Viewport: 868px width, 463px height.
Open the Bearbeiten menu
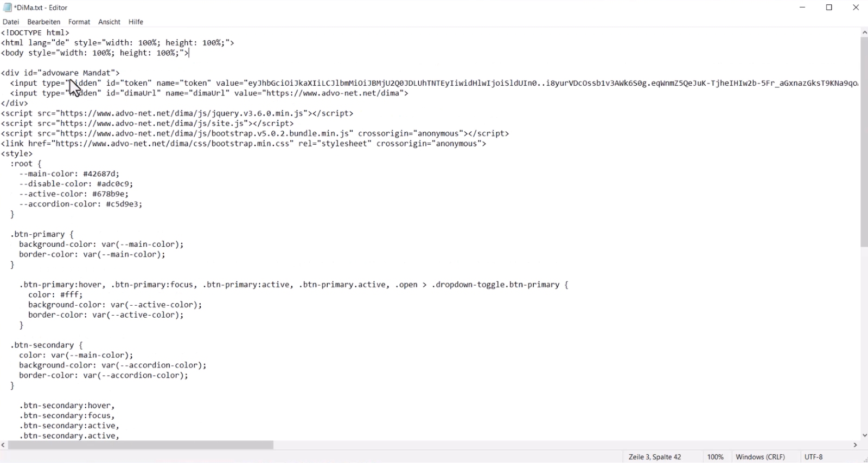pyautogui.click(x=44, y=22)
